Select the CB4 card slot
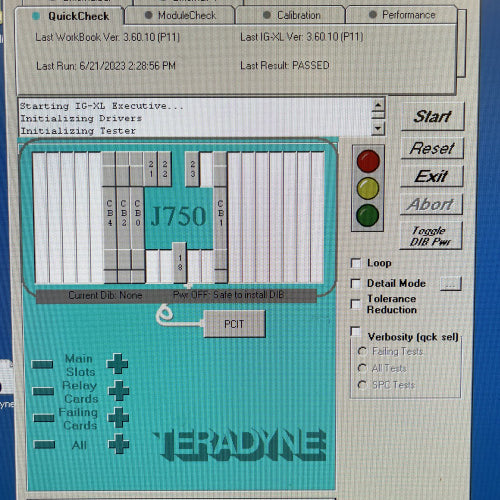 (x=110, y=218)
